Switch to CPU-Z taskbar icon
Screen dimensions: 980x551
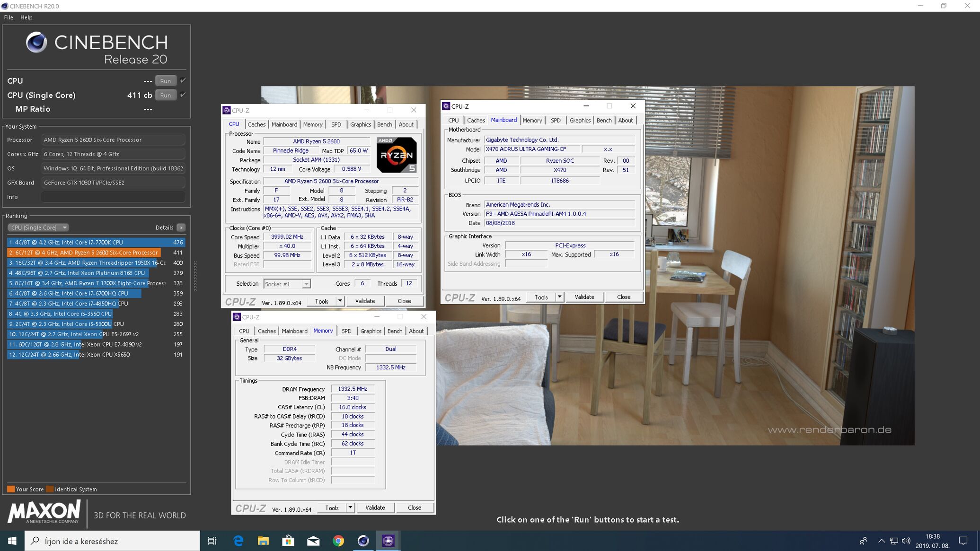(388, 541)
